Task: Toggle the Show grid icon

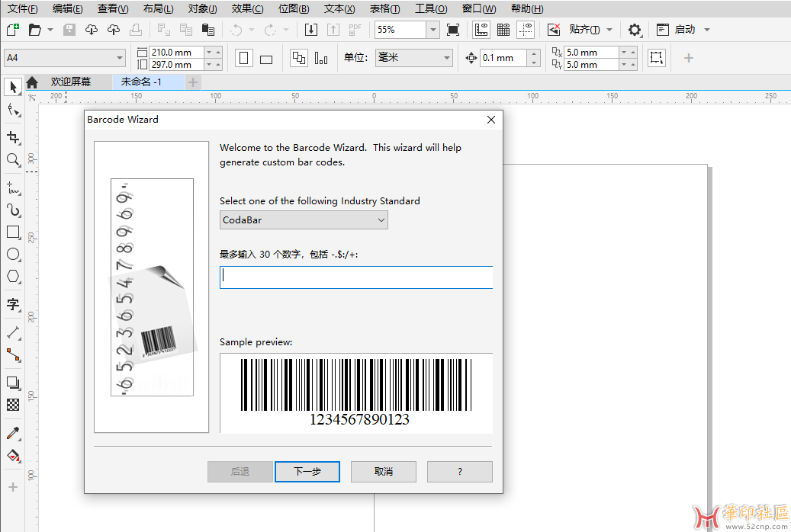Action: (503, 30)
